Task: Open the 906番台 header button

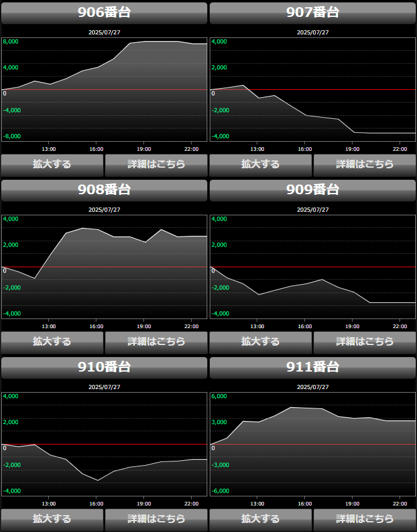Action: (104, 13)
